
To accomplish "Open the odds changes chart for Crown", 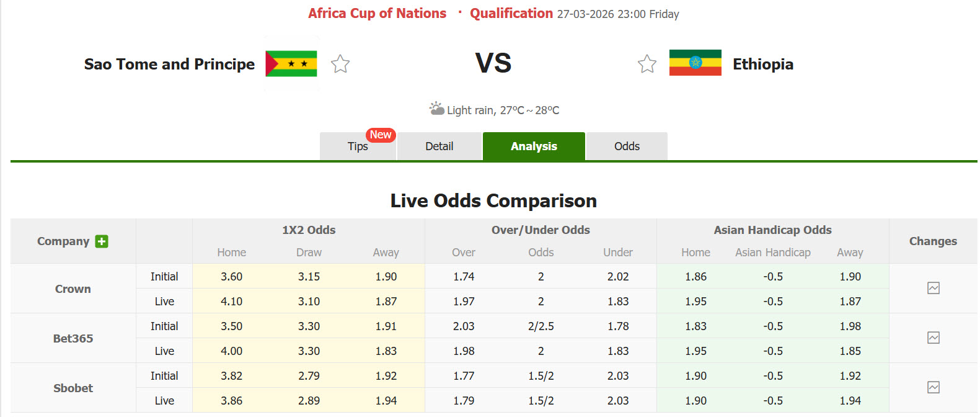I will click(x=934, y=289).
